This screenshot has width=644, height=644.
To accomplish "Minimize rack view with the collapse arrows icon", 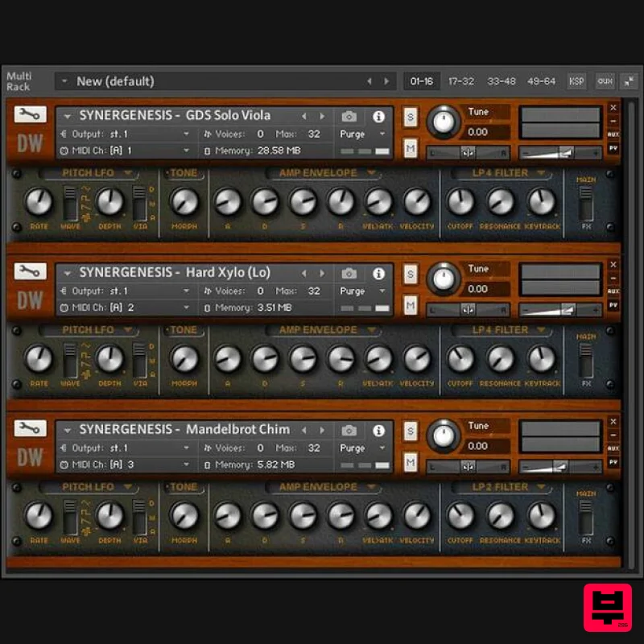I will (x=629, y=81).
